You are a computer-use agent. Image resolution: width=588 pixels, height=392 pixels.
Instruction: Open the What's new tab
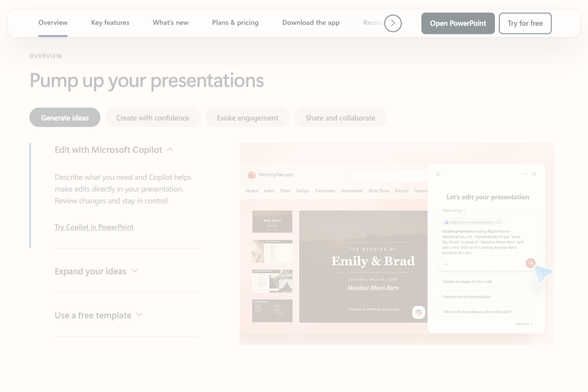pos(171,23)
